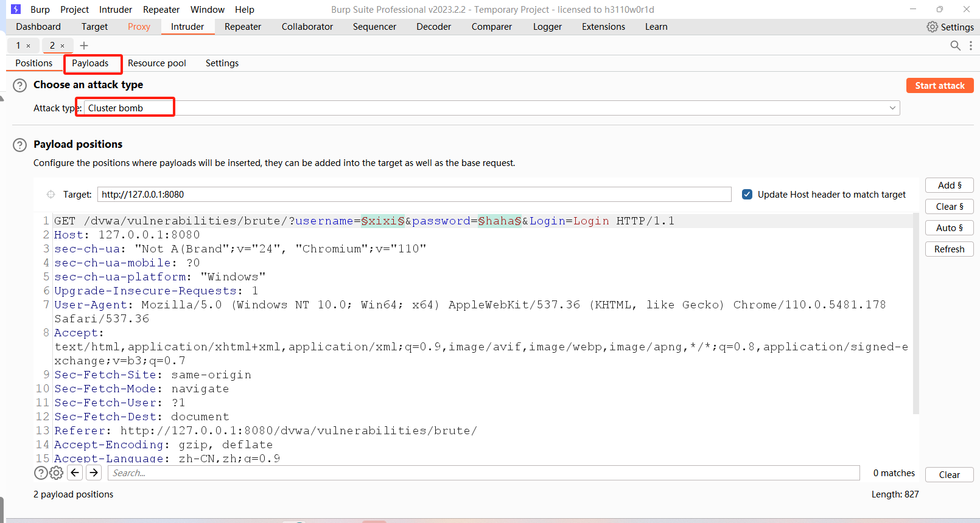Close Intruder tab 2
Screen dimensions: 980x523
pyautogui.click(x=62, y=46)
